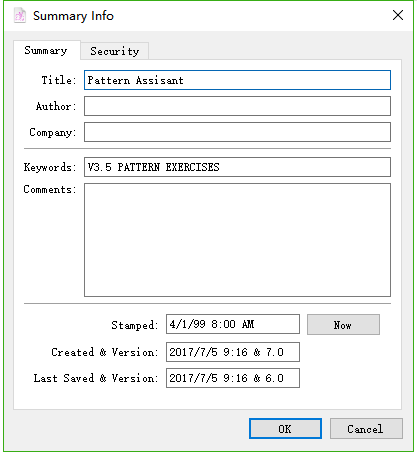This screenshot has width=417, height=456.
Task: Click the Last Saved & Version field
Action: coord(233,378)
